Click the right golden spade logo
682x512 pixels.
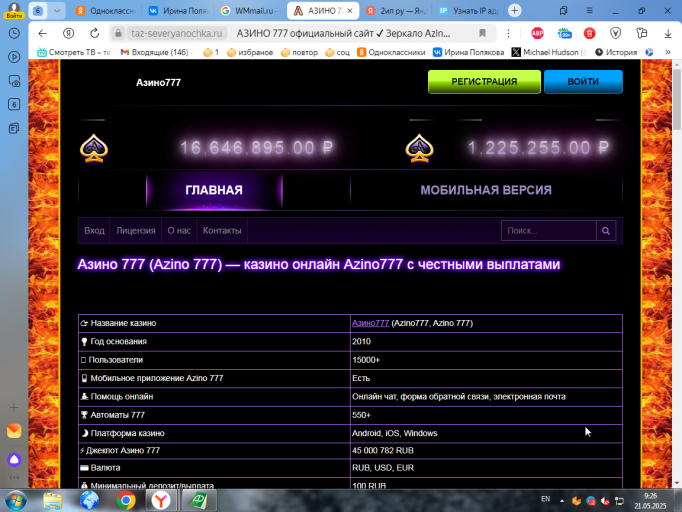(x=419, y=148)
